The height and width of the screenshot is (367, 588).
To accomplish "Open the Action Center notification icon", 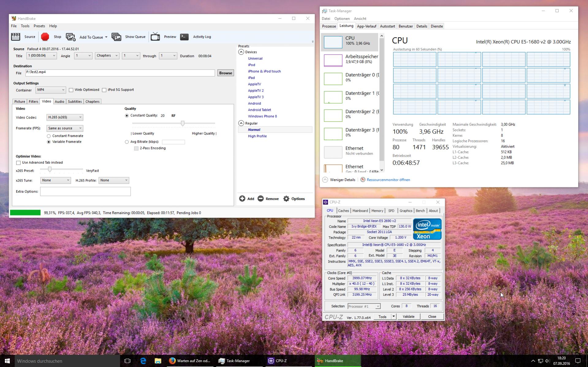I will click(578, 361).
